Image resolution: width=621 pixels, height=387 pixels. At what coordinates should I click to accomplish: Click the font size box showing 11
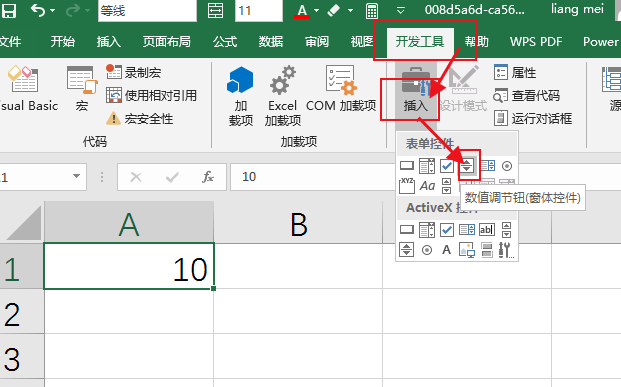pos(259,10)
